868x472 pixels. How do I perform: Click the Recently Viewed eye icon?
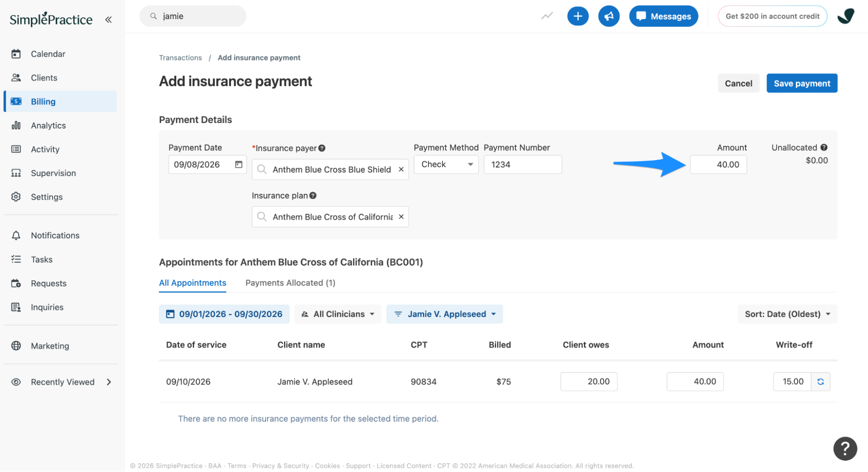pos(16,382)
